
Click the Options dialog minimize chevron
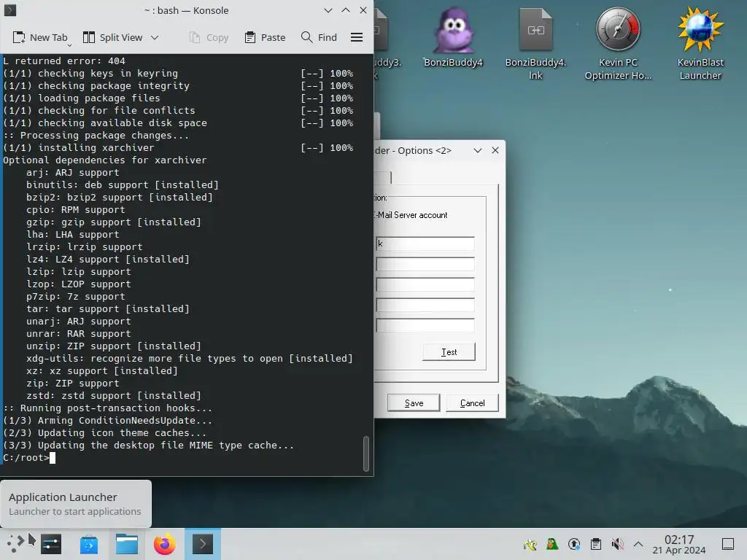[x=477, y=150]
